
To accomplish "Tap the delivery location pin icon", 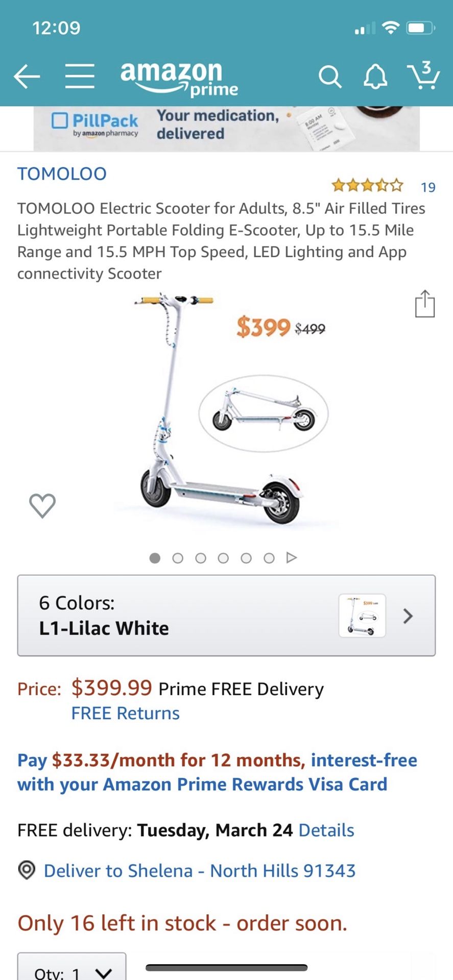I will click(27, 870).
